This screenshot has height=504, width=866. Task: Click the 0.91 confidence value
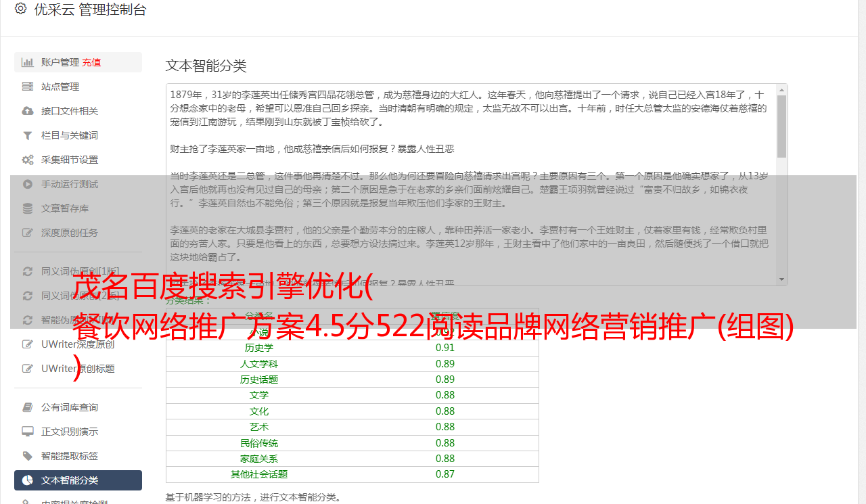click(x=445, y=348)
